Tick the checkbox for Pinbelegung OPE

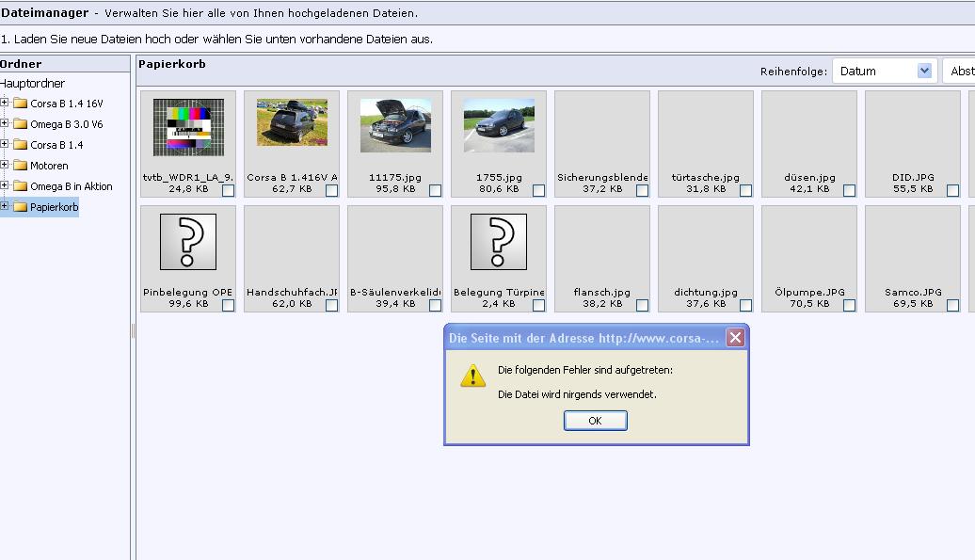tap(228, 305)
